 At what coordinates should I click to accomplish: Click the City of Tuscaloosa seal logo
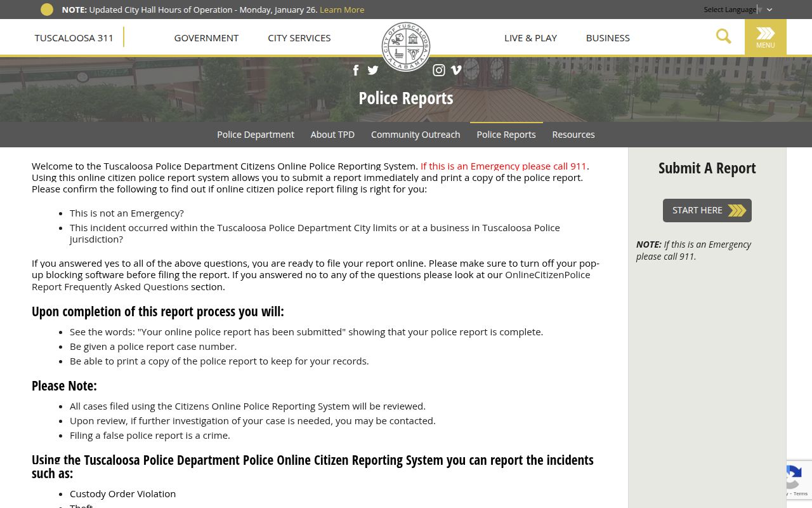[x=406, y=46]
